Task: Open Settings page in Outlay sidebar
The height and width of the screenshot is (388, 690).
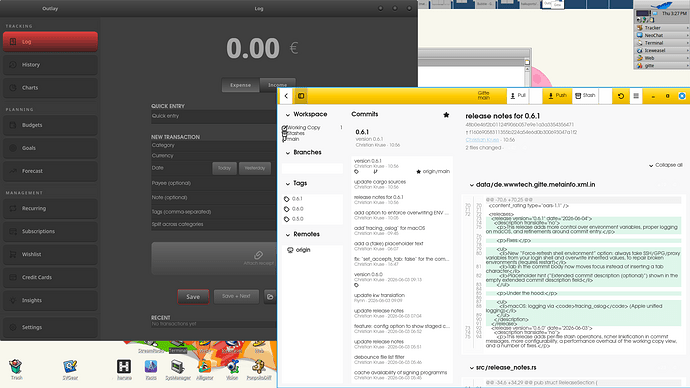Action: click(x=50, y=327)
